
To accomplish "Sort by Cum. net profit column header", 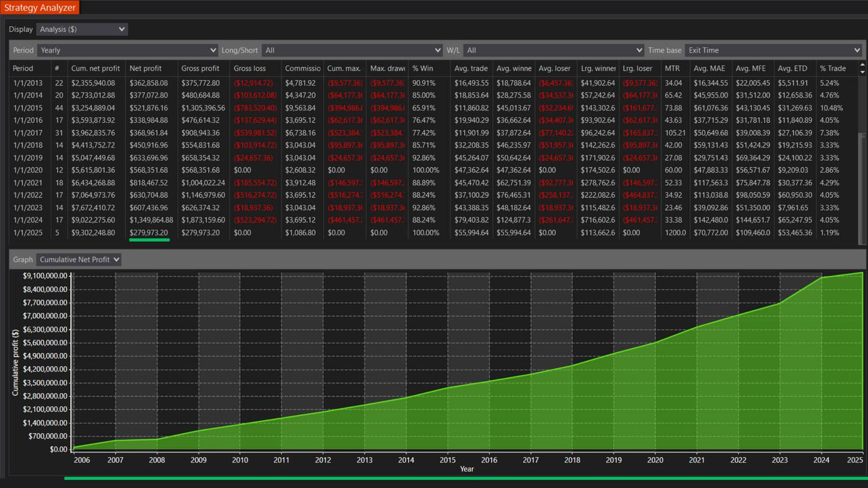I will [x=96, y=68].
